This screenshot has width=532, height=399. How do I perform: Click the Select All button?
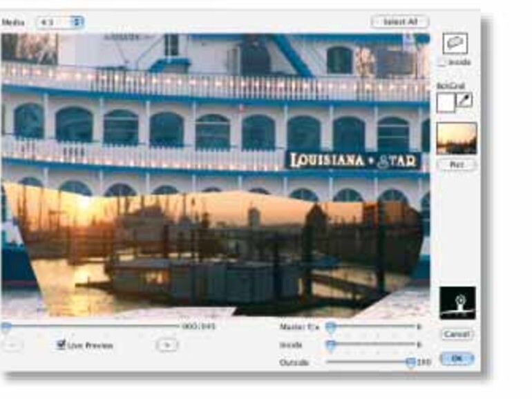pos(400,22)
